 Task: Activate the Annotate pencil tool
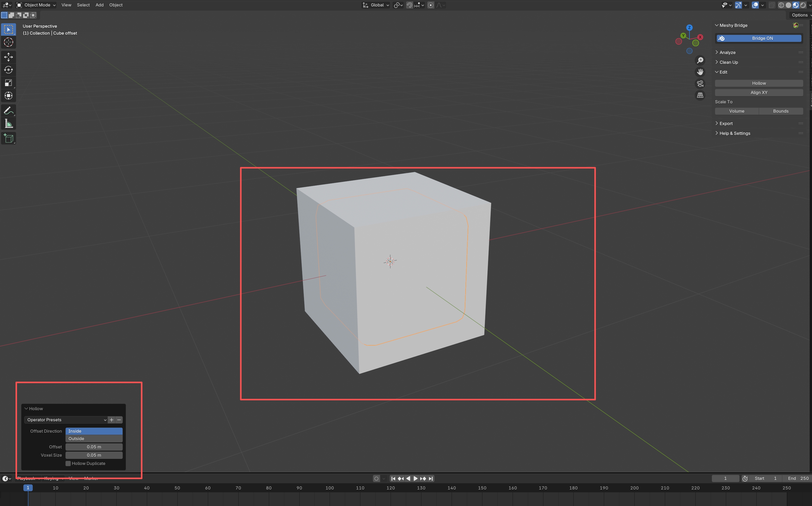pos(8,111)
